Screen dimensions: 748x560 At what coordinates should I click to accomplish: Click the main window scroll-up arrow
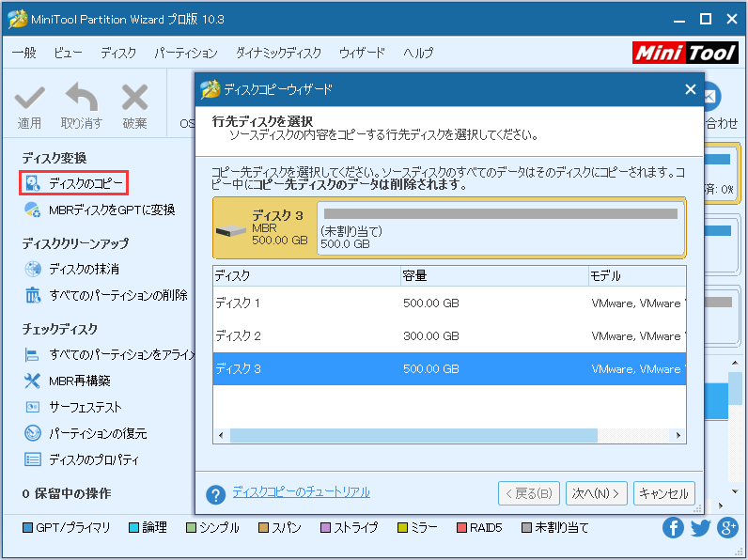click(735, 363)
